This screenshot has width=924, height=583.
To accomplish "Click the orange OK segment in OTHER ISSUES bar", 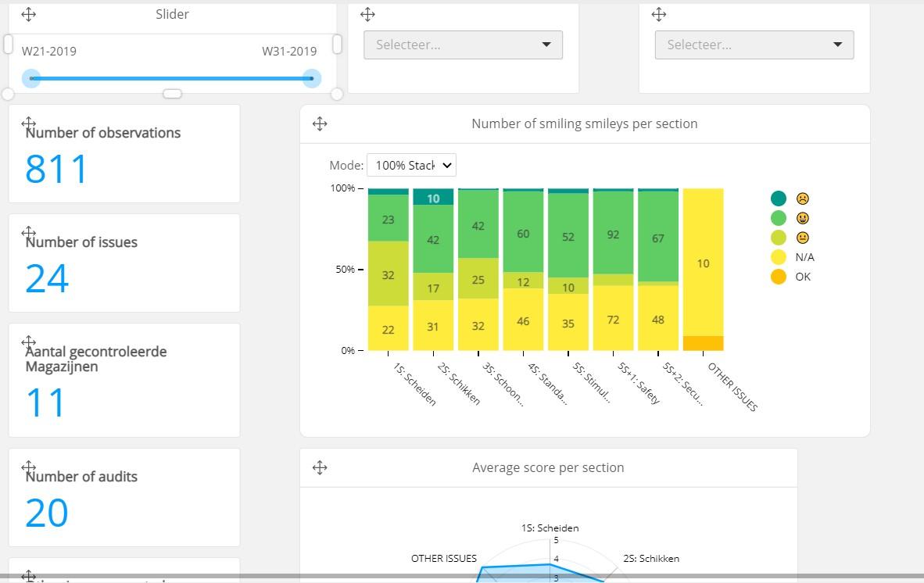I will (x=703, y=343).
